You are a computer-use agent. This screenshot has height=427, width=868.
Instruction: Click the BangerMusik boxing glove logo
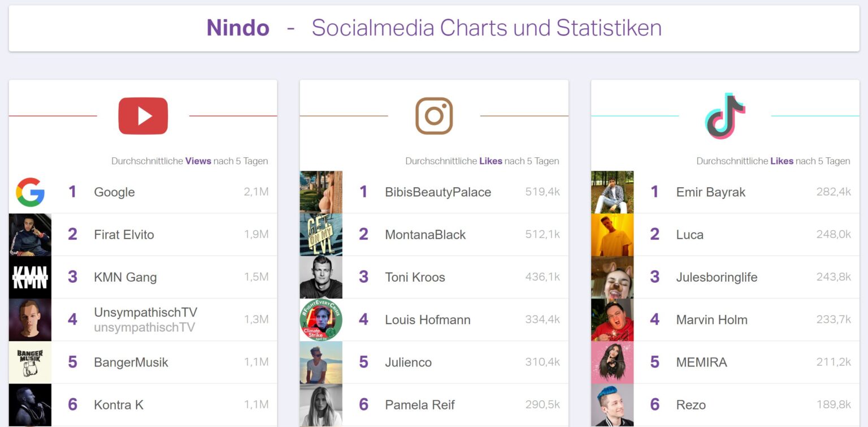30,362
